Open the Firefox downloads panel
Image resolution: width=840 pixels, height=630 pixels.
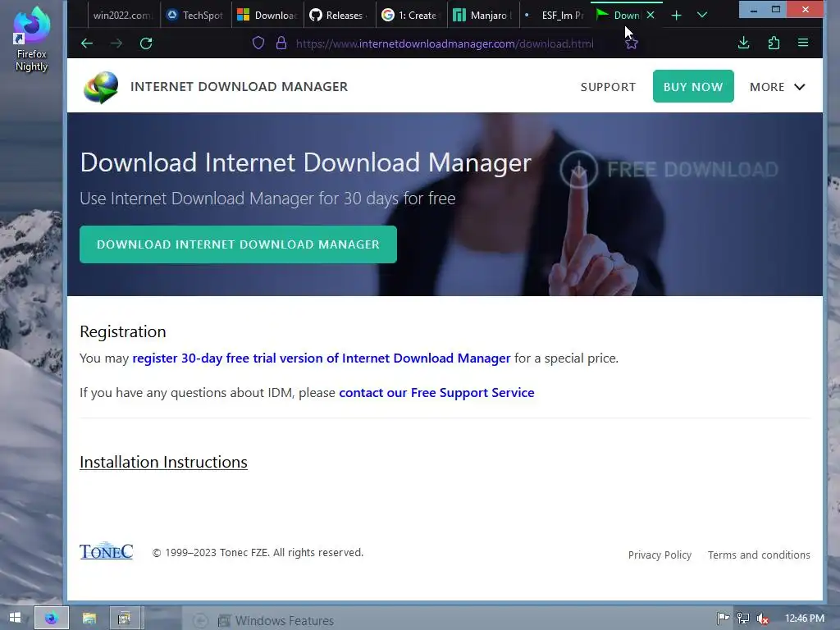tap(743, 43)
